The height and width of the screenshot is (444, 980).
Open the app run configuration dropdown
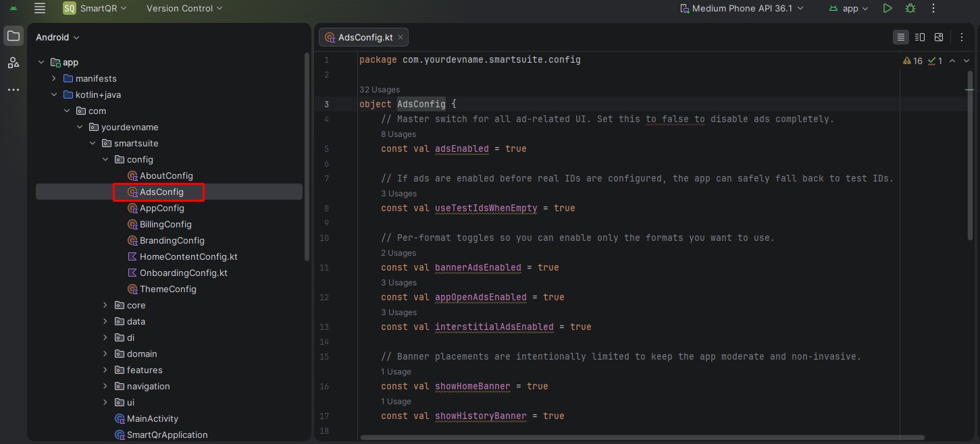(850, 8)
